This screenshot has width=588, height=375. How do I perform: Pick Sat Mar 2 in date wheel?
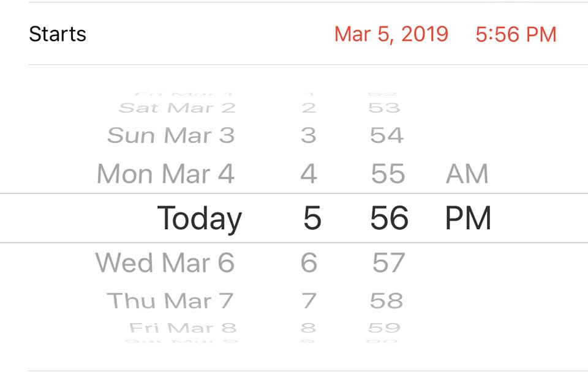pyautogui.click(x=177, y=108)
